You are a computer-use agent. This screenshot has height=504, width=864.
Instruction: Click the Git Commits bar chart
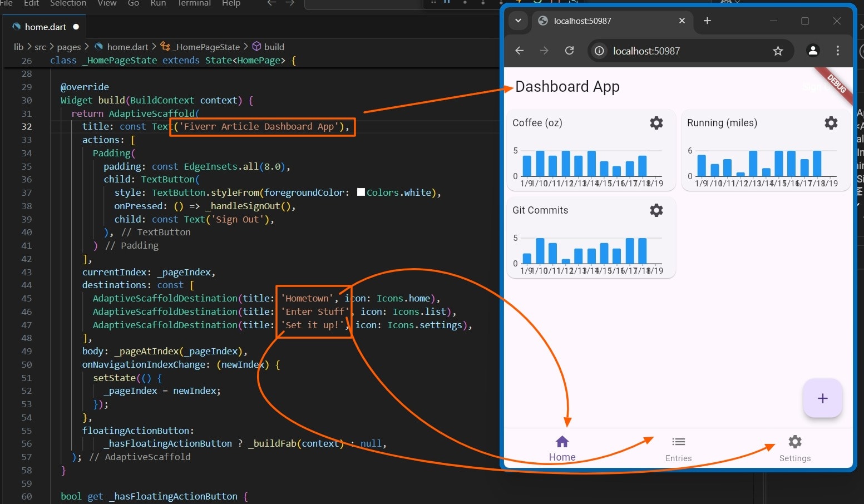point(588,254)
